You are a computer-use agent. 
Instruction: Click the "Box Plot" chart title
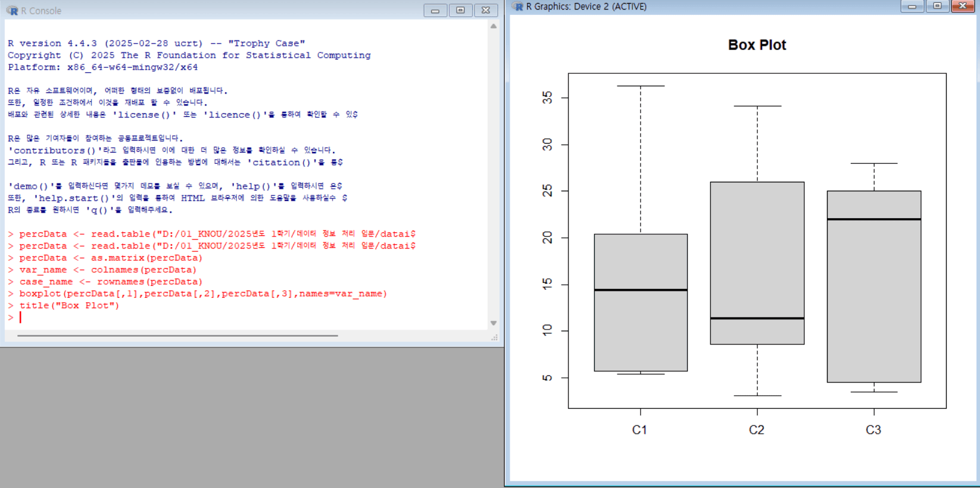(x=757, y=45)
